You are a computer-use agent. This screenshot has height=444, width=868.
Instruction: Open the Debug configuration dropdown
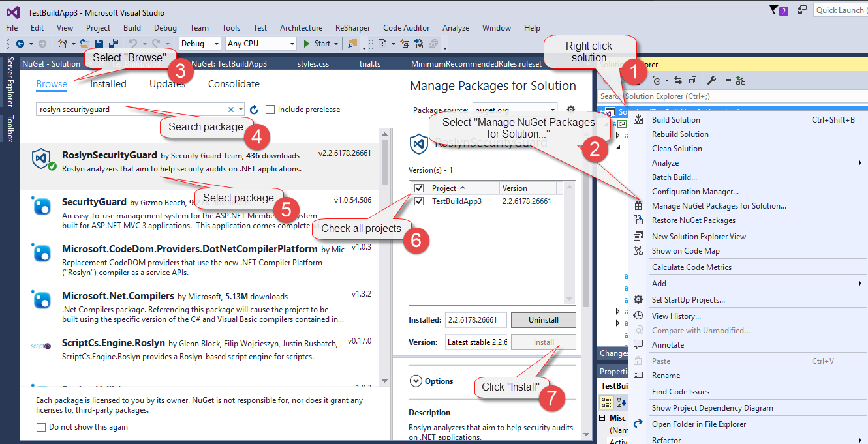pos(201,44)
